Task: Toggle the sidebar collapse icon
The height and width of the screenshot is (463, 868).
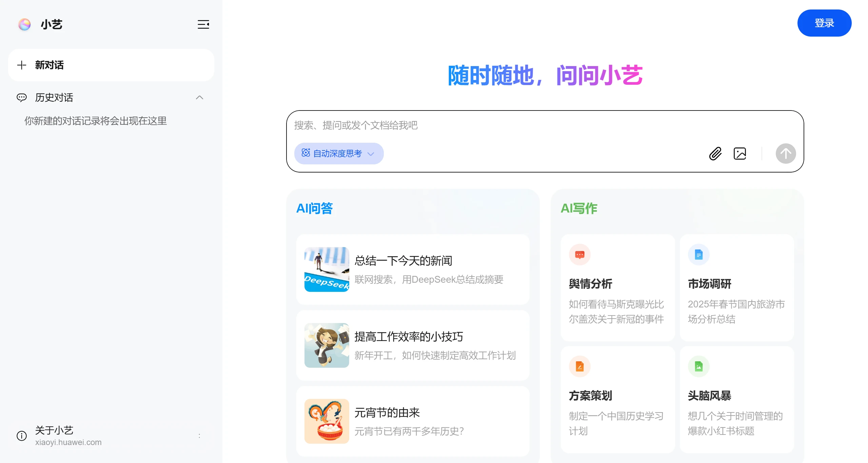Action: click(203, 24)
